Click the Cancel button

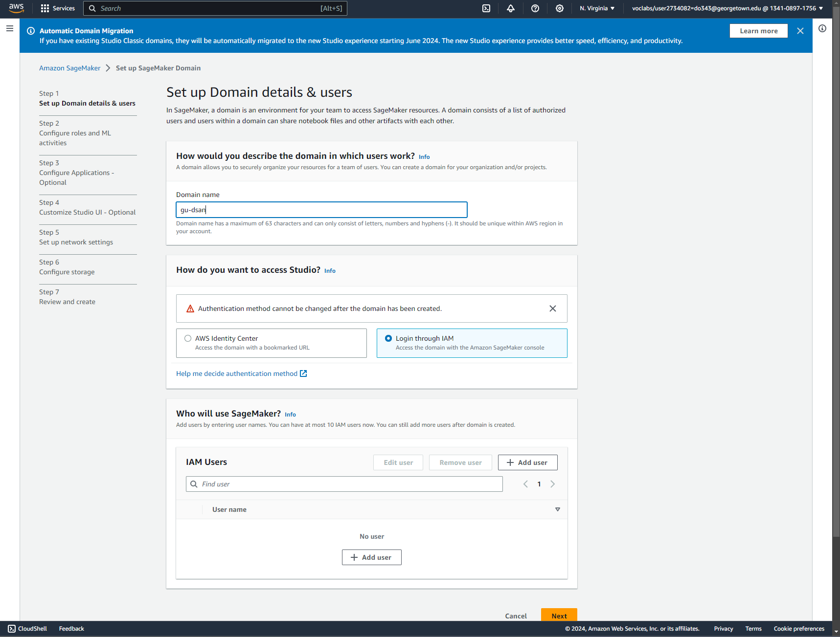[x=516, y=615]
